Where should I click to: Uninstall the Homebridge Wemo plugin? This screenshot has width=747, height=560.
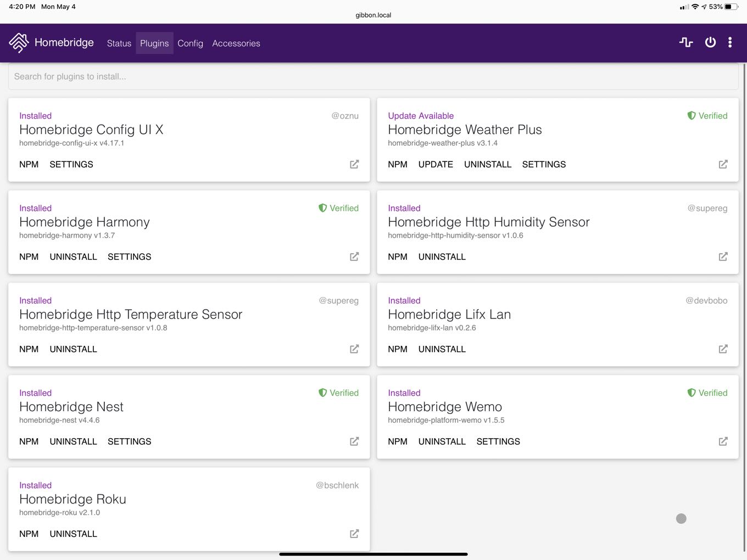tap(442, 441)
